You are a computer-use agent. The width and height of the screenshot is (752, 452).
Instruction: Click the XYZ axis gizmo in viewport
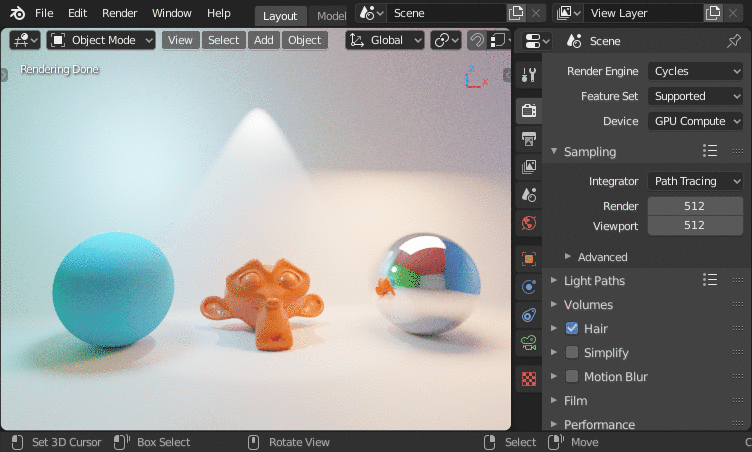point(475,78)
